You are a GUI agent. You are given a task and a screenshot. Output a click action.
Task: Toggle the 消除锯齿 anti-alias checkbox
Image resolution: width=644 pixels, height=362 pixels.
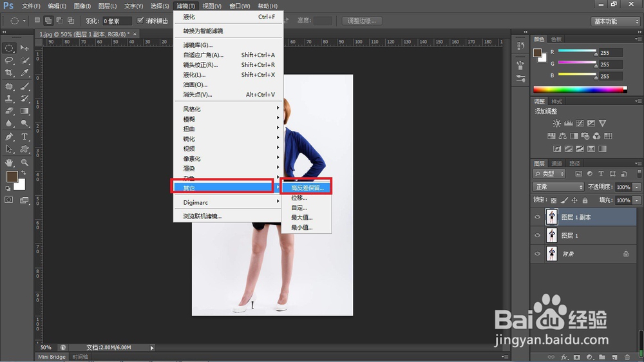coord(140,21)
